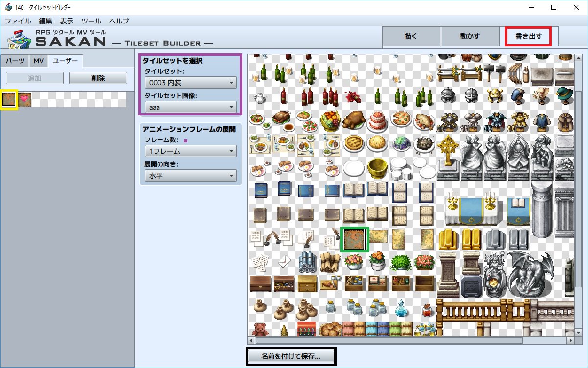Screen dimensions: 588x368
Task: Switch to the MV tab
Action: click(x=38, y=61)
